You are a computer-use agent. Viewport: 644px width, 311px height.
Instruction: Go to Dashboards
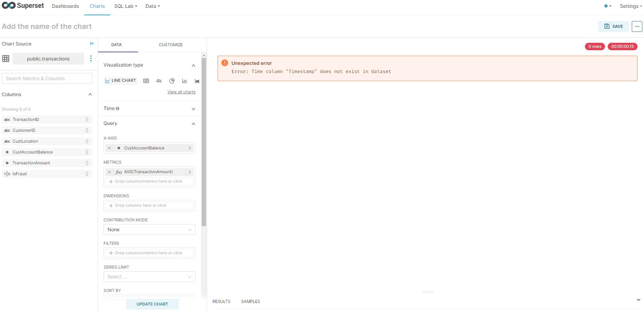coord(65,6)
